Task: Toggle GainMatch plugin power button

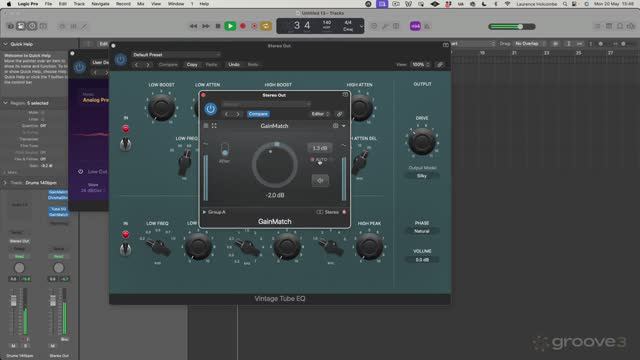Action: (x=211, y=109)
